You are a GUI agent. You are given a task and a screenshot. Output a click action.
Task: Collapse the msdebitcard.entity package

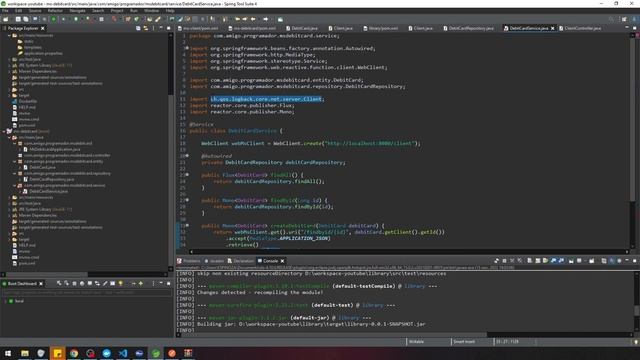[15, 161]
